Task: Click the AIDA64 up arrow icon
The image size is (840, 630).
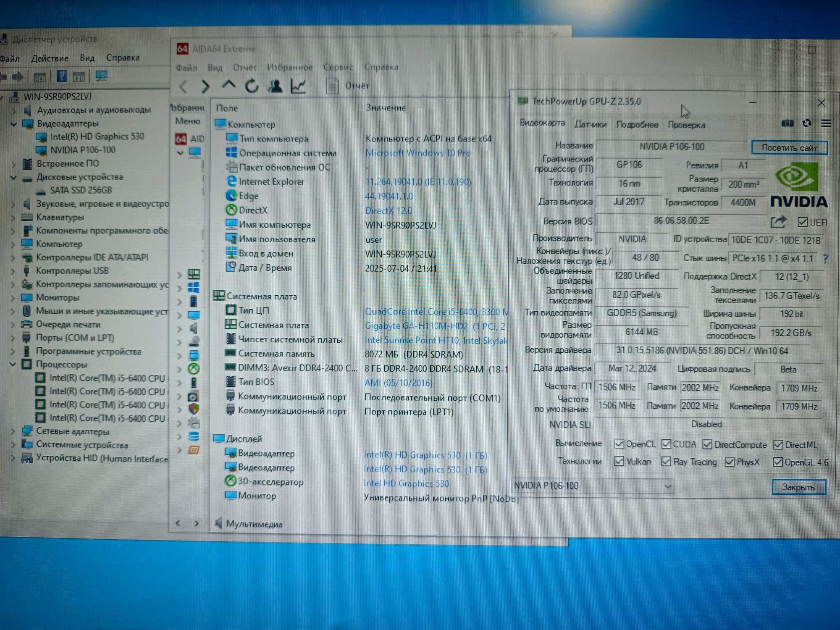Action: click(228, 85)
